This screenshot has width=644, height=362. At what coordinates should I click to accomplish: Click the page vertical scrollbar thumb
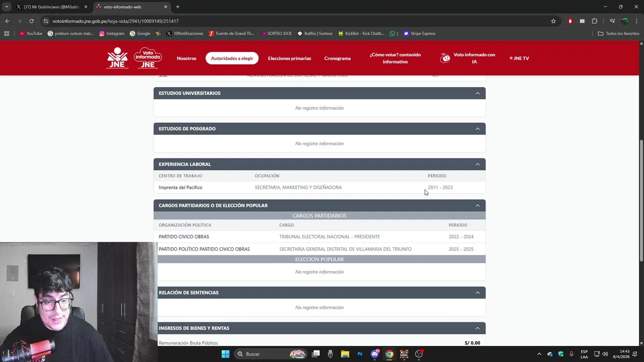641,201
